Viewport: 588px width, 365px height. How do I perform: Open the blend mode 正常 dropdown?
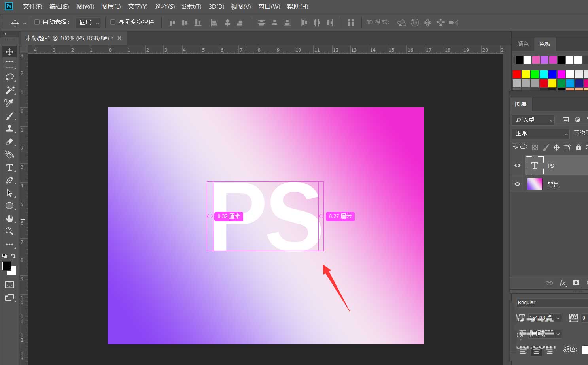(541, 134)
